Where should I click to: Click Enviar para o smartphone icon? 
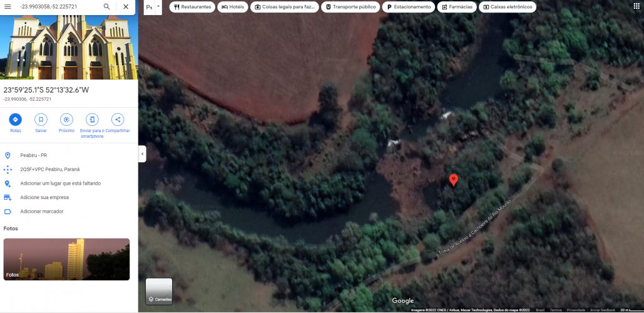(92, 120)
